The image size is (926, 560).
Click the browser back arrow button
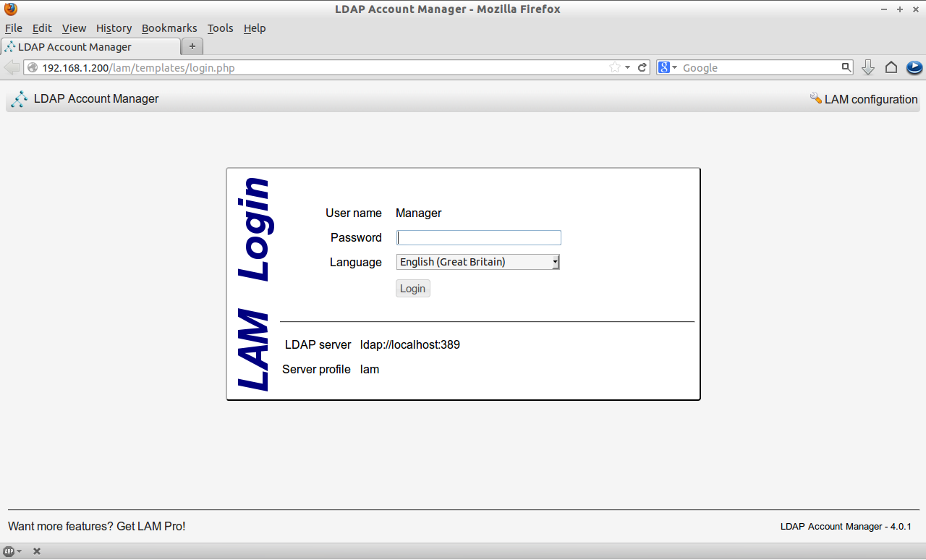pos(12,67)
